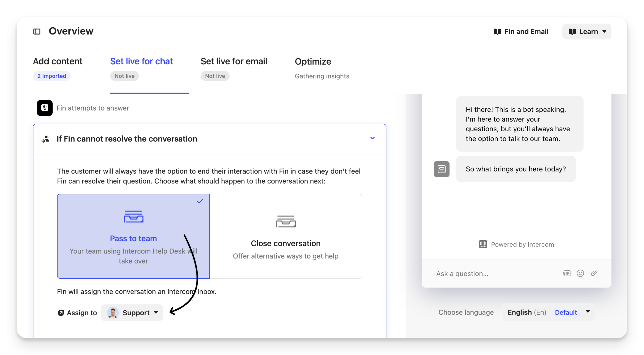Click the inbox tray icon in Pass to team
Viewport: 644px width, 355px height.
(134, 216)
